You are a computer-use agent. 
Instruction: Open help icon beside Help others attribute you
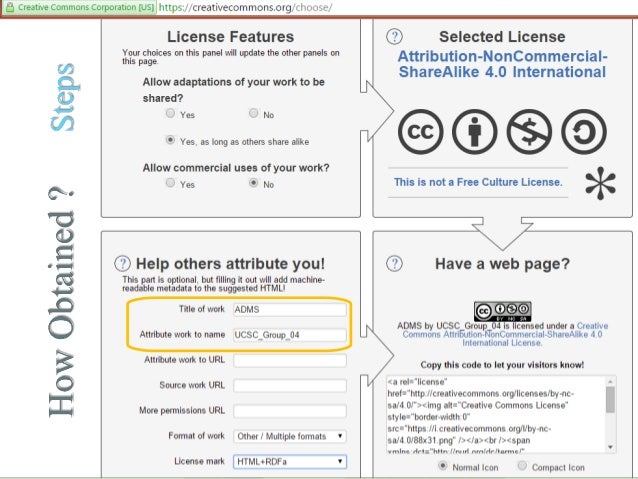click(122, 264)
